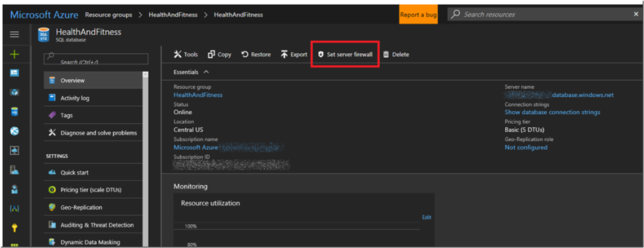The height and width of the screenshot is (248, 644).
Task: Open Geo-Replication settings item
Action: [x=93, y=207]
